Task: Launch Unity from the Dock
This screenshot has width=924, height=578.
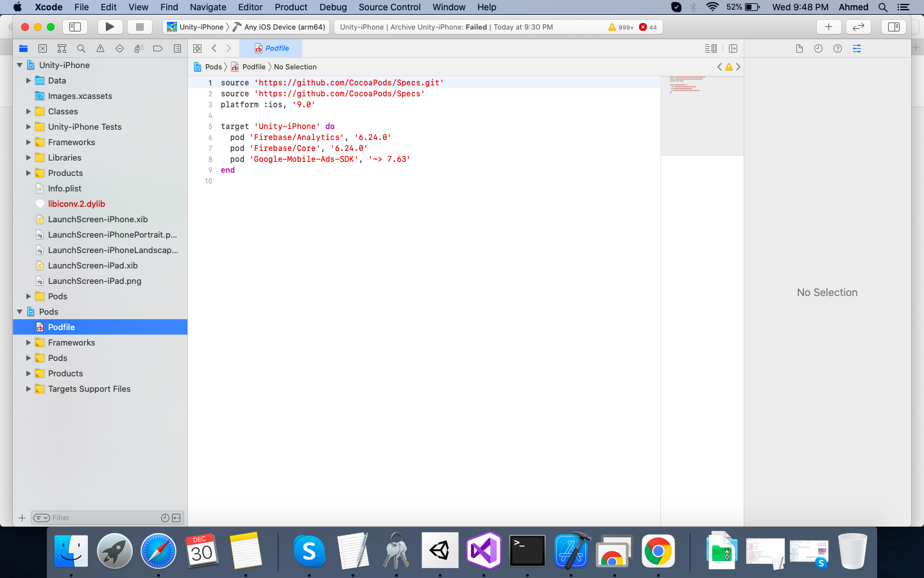Action: [440, 550]
